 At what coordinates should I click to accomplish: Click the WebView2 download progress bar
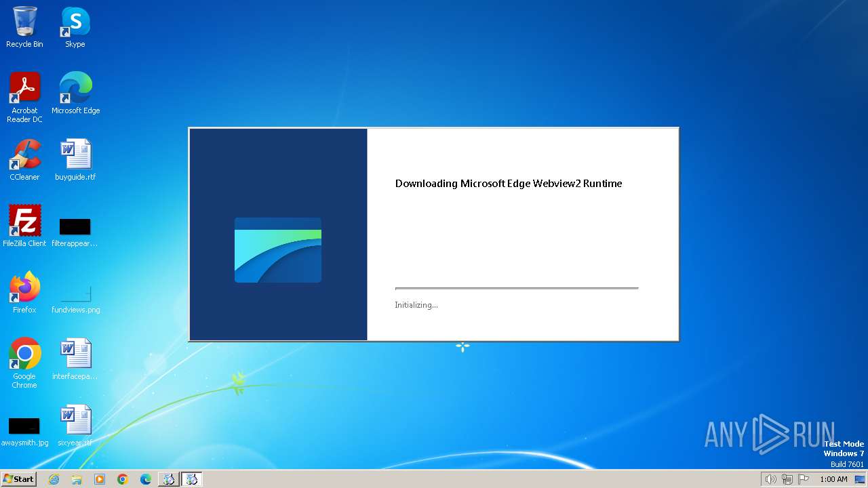pos(517,288)
